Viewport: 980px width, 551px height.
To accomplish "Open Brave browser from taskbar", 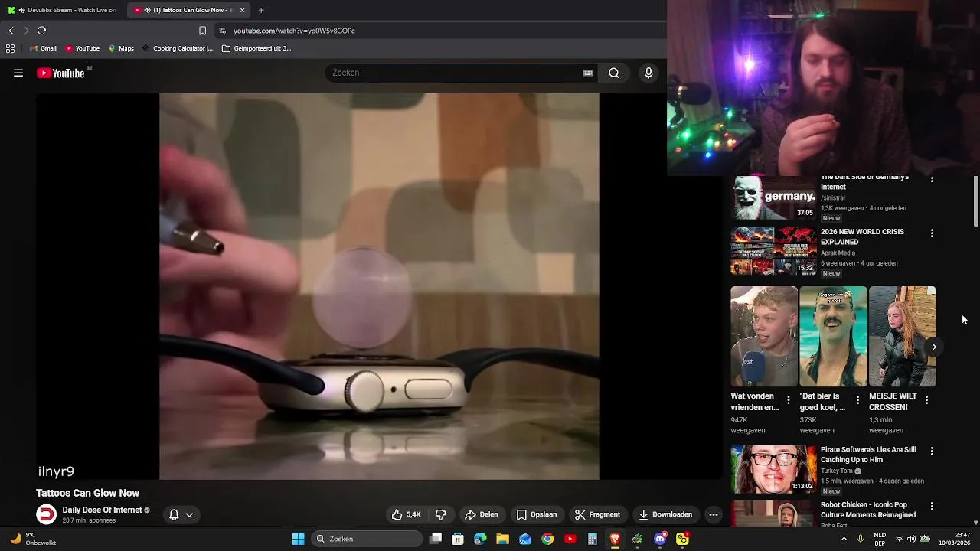I will pos(615,539).
